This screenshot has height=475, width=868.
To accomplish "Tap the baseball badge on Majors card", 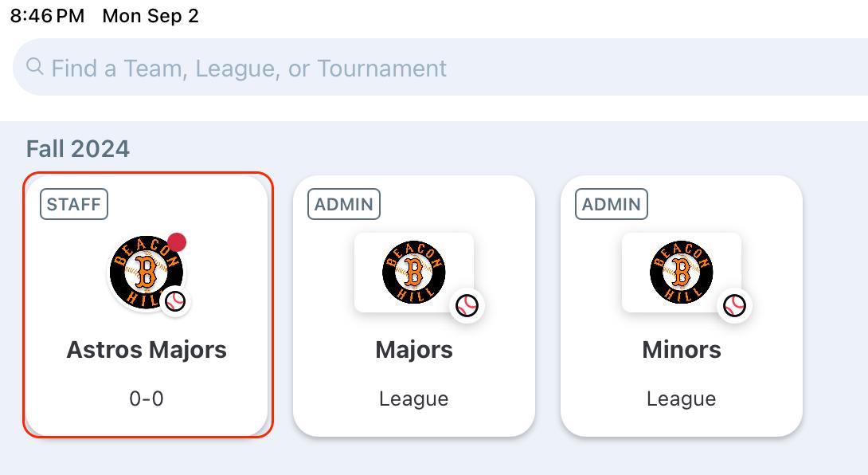I will point(467,305).
